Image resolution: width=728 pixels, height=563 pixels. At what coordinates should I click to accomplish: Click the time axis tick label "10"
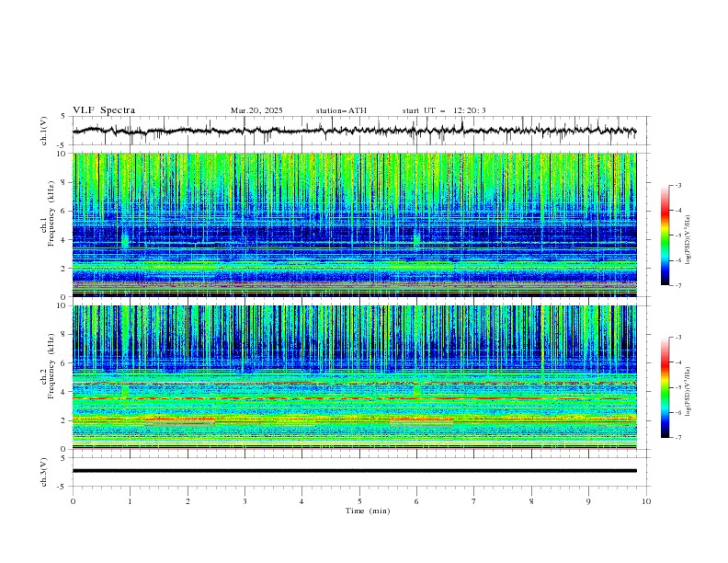tap(646, 501)
